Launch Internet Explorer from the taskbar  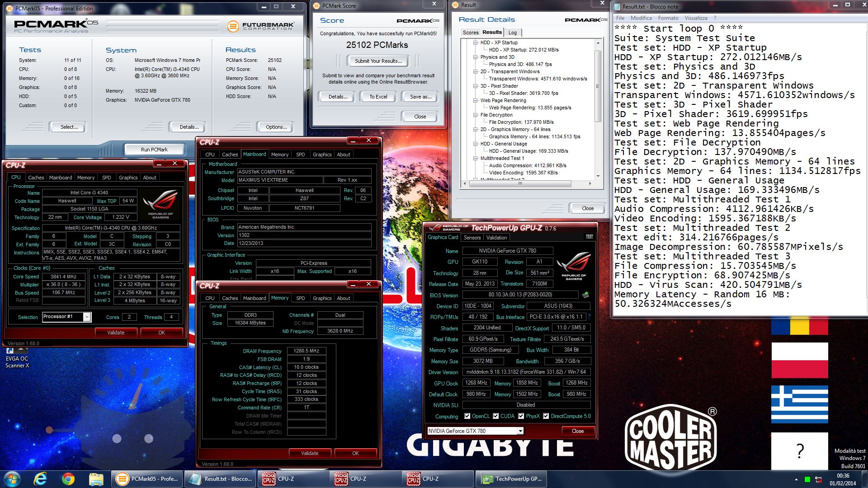pos(40,479)
